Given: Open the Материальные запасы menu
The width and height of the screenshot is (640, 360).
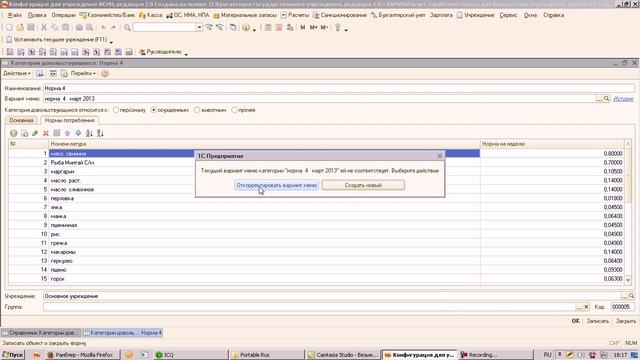Looking at the screenshot, I should (x=245, y=15).
